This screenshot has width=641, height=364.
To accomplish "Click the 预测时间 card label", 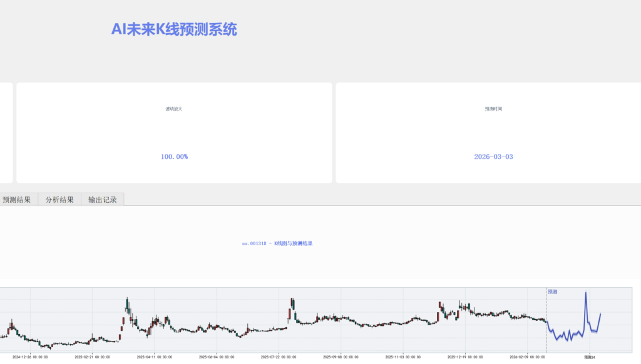I will click(493, 109).
